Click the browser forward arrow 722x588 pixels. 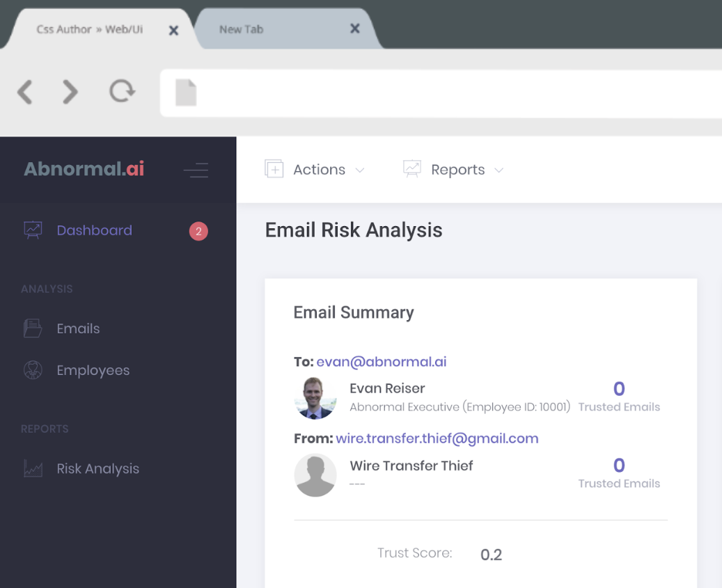[70, 92]
